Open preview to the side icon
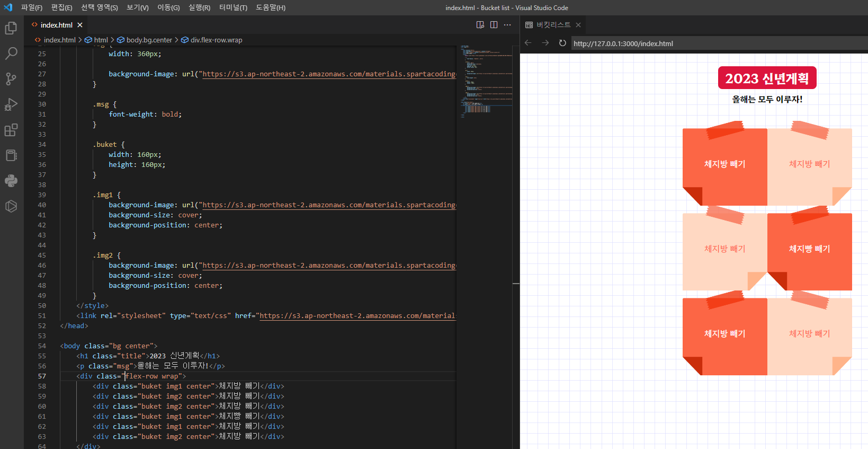 tap(480, 25)
